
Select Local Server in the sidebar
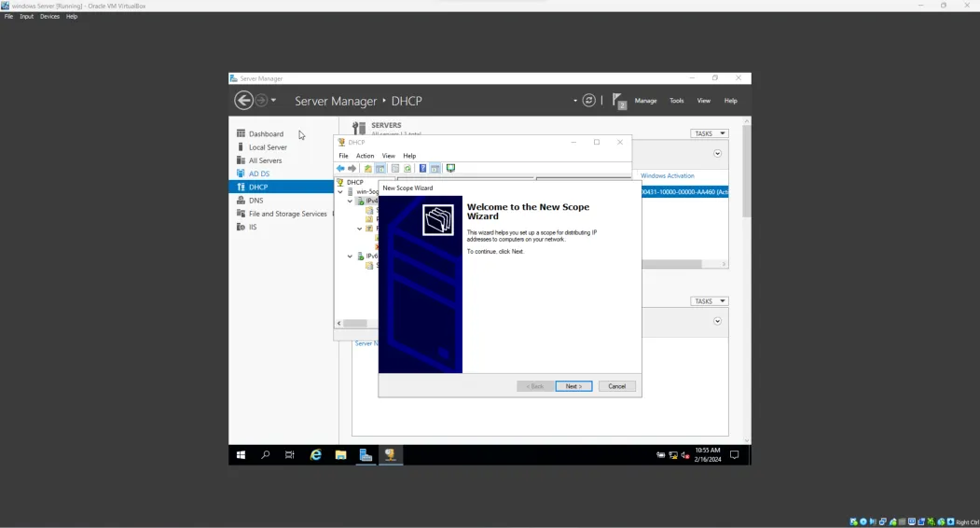coord(268,147)
